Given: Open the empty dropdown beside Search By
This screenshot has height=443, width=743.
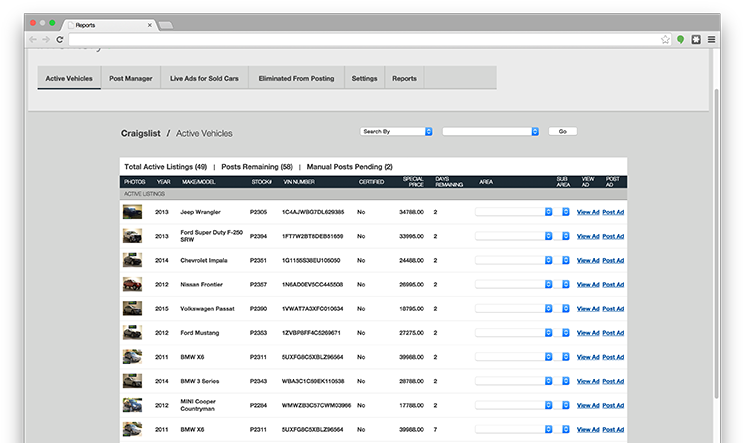Looking at the screenshot, I should (x=490, y=131).
